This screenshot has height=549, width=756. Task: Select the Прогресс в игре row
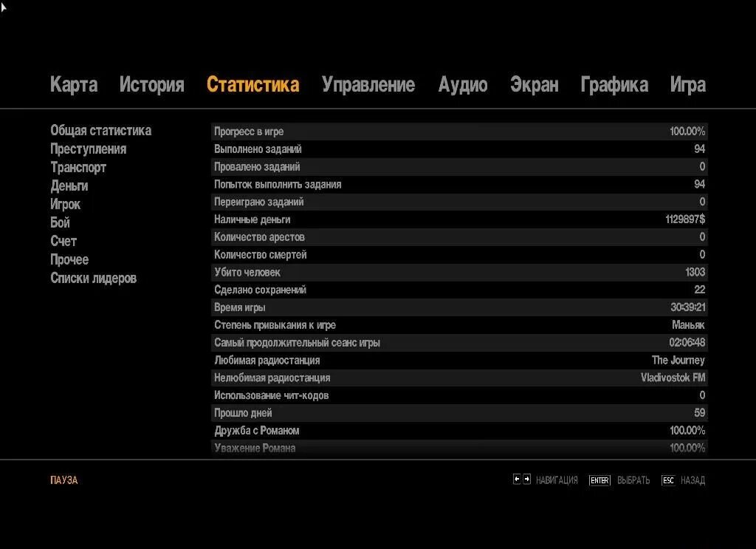point(459,132)
